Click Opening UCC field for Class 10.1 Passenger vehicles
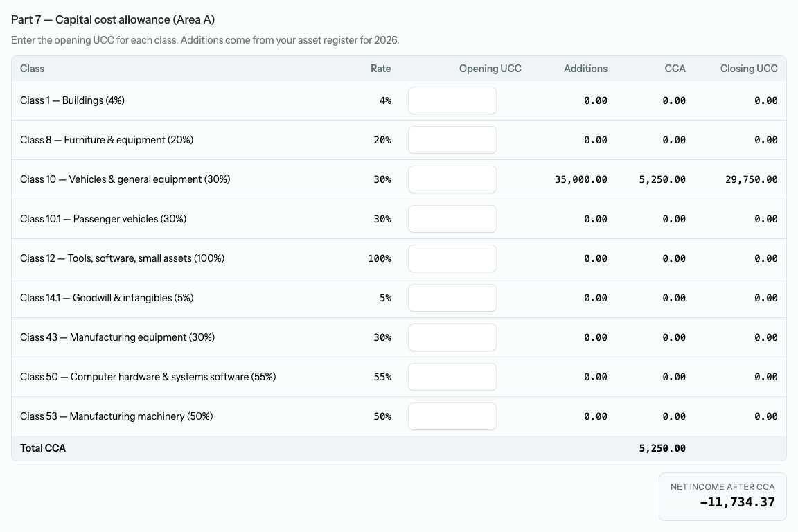 point(452,219)
